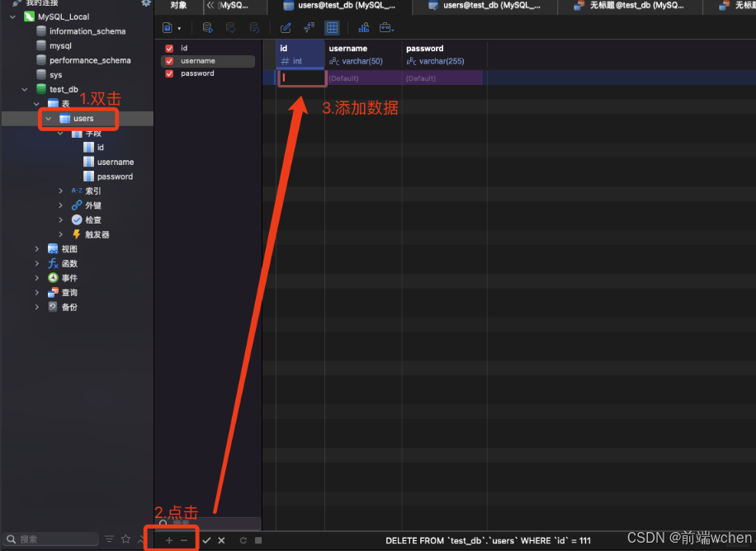Apply changes with the checkmark icon
This screenshot has height=551, width=756.
tap(206, 540)
